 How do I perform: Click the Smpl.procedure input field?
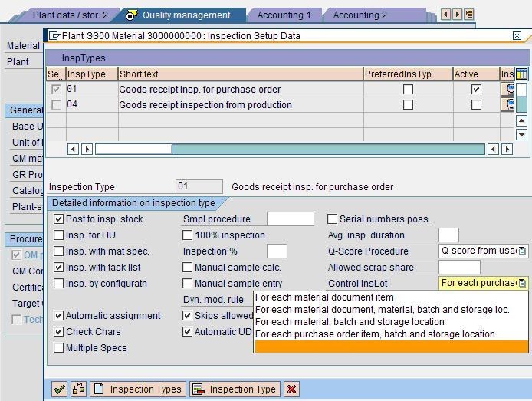pos(291,219)
